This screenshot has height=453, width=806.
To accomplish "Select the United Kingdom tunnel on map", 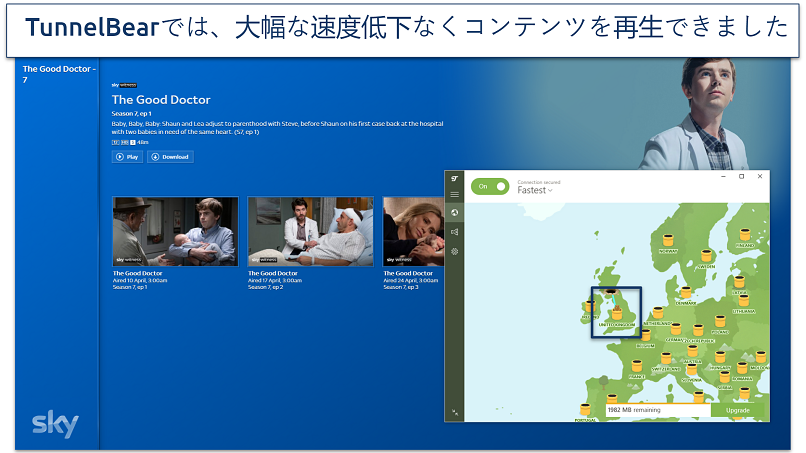I will point(616,313).
